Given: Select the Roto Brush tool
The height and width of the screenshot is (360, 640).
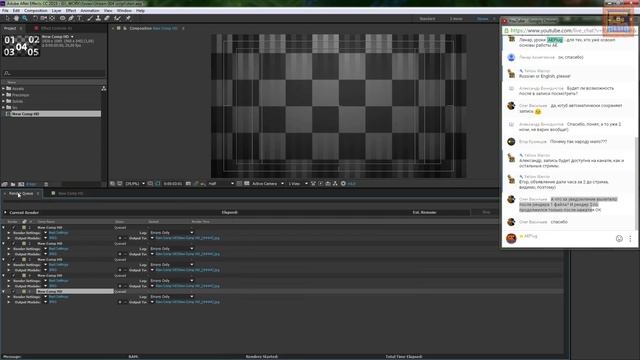Looking at the screenshot, I should click(x=118, y=18).
